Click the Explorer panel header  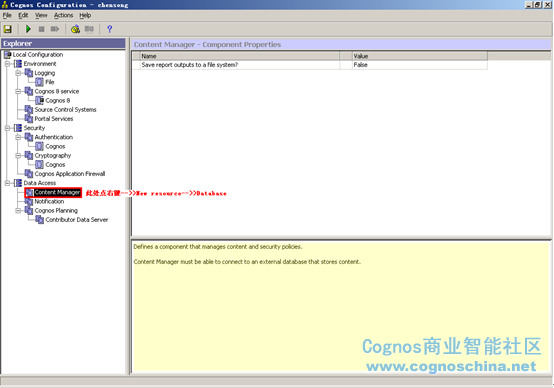pyautogui.click(x=63, y=43)
